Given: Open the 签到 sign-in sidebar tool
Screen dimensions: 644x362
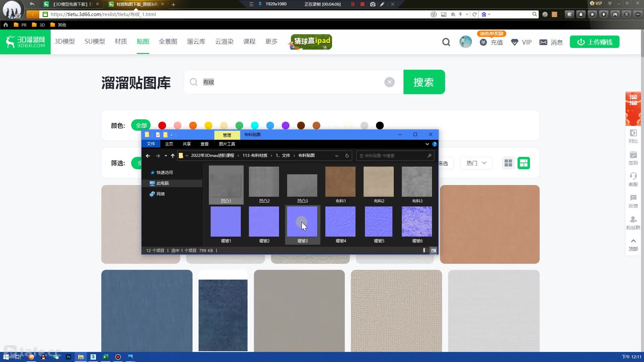Looking at the screenshot, I should (x=633, y=158).
